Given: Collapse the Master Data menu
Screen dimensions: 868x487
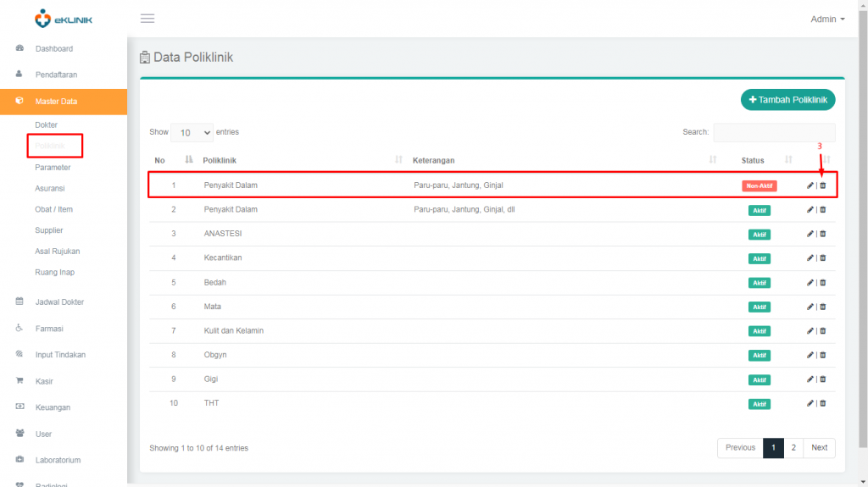Looking at the screenshot, I should 64,102.
